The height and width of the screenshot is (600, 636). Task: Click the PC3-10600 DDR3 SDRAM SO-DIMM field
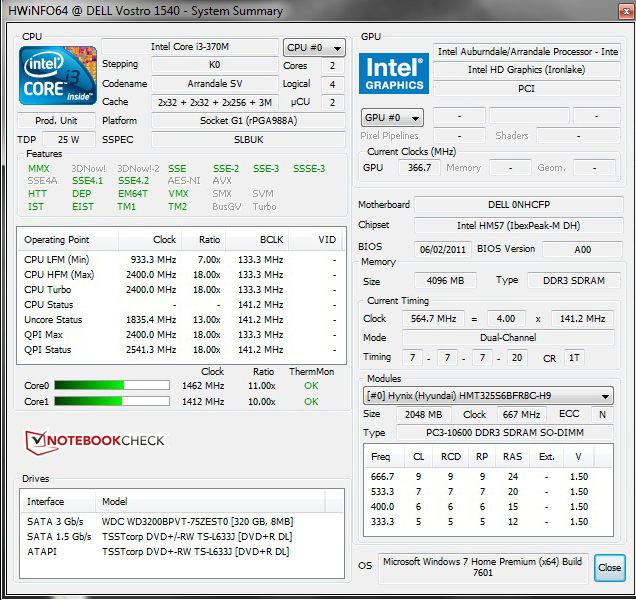click(x=505, y=432)
